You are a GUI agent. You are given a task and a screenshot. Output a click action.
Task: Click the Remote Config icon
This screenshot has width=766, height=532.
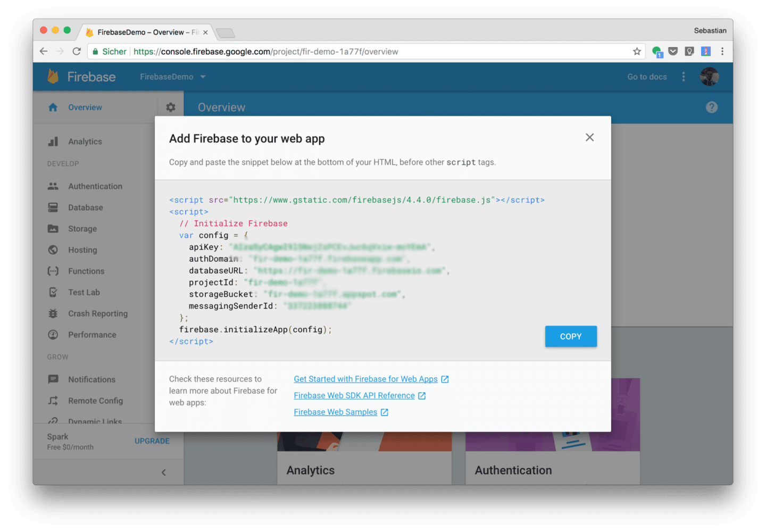(x=53, y=401)
